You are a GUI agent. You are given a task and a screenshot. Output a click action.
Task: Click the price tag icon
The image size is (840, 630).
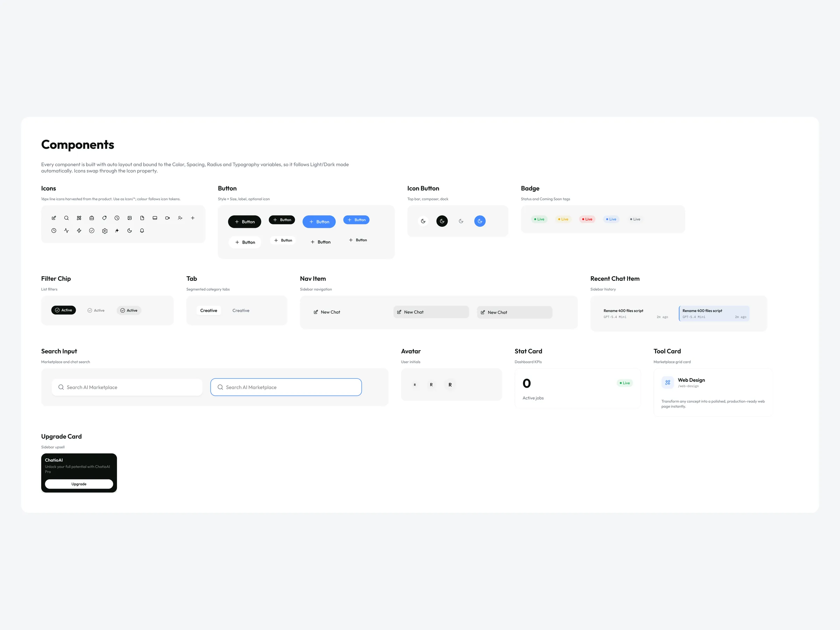pos(104,218)
